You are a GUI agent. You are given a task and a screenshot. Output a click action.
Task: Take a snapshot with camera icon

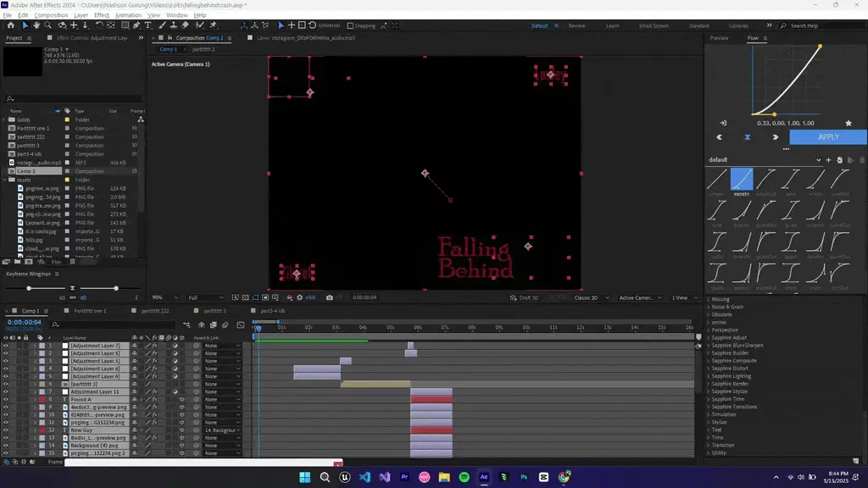330,297
